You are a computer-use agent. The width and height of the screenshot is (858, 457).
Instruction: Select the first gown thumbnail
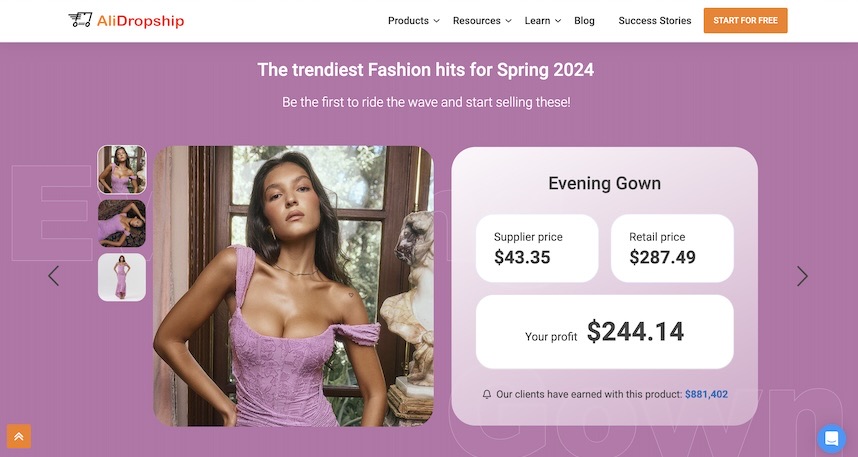pyautogui.click(x=122, y=170)
